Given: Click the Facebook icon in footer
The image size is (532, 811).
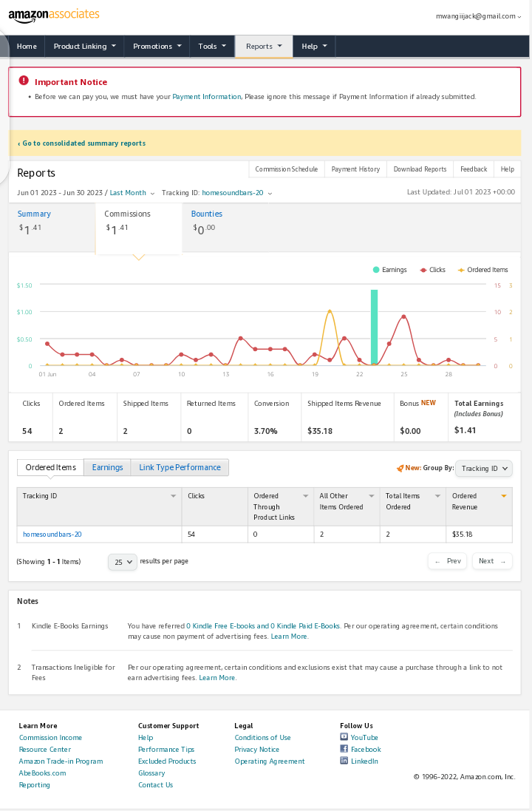Looking at the screenshot, I should 344,748.
